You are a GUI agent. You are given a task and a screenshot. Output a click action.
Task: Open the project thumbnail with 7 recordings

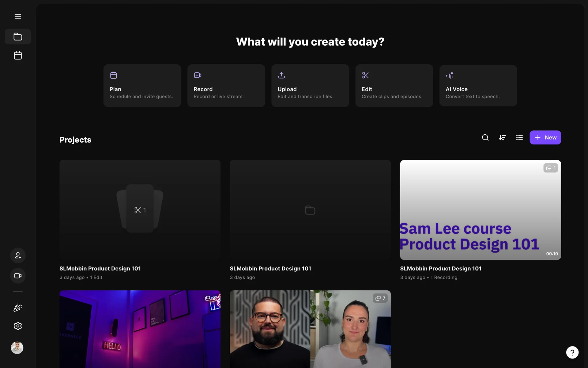tap(310, 329)
